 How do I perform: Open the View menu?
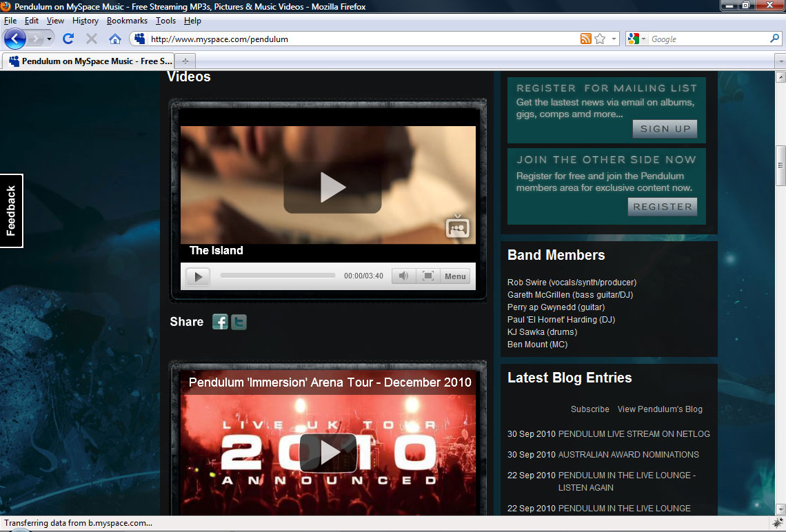point(55,21)
